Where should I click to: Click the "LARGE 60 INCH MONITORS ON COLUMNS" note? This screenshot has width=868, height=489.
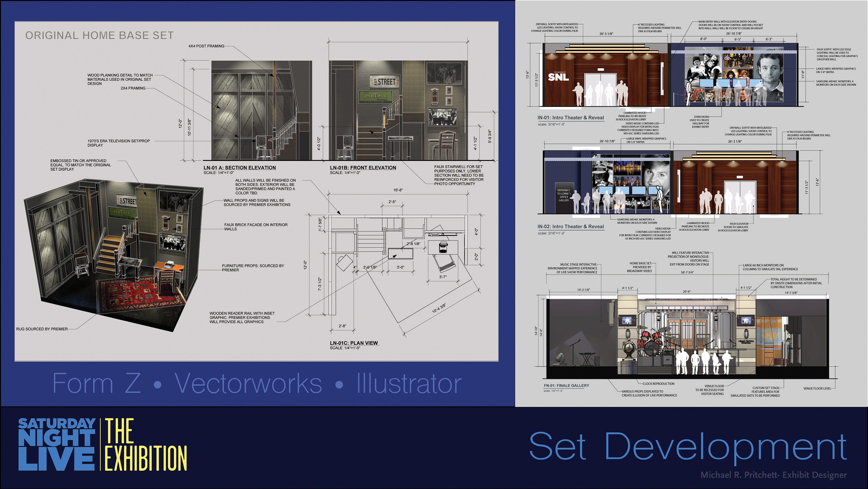770,267
